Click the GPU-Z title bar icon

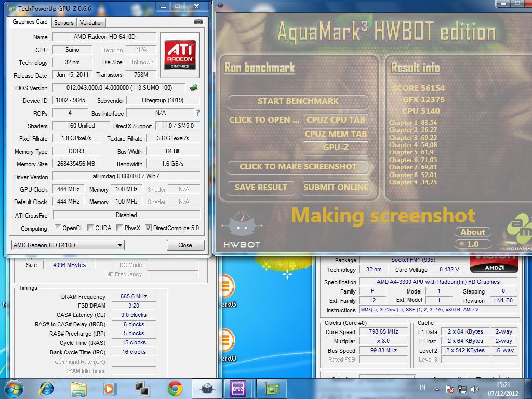pyautogui.click(x=11, y=8)
